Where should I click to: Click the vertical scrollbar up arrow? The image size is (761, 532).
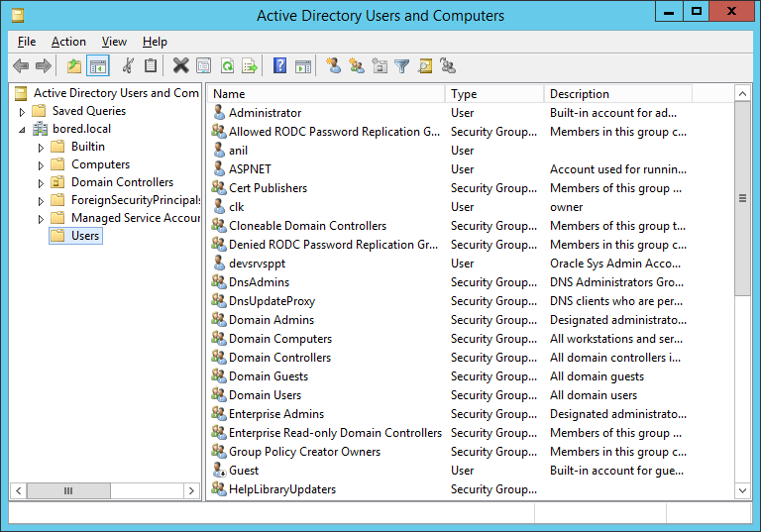pos(742,94)
